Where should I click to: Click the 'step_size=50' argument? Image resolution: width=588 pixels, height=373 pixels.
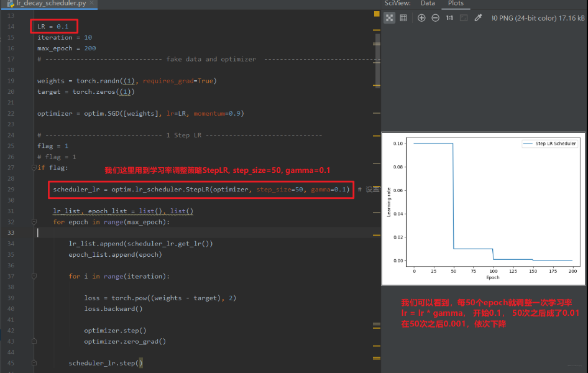[279, 190]
